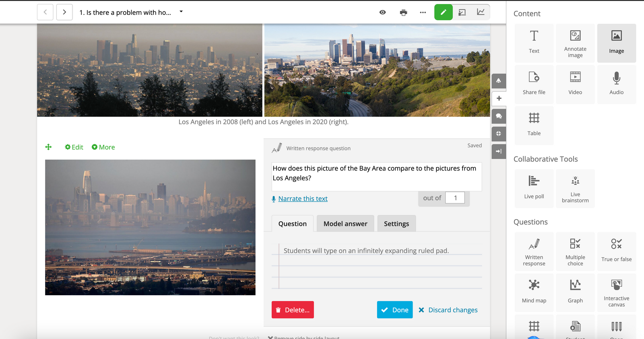The width and height of the screenshot is (644, 339).
Task: Click the 'out of' marks input field
Action: [x=455, y=198]
